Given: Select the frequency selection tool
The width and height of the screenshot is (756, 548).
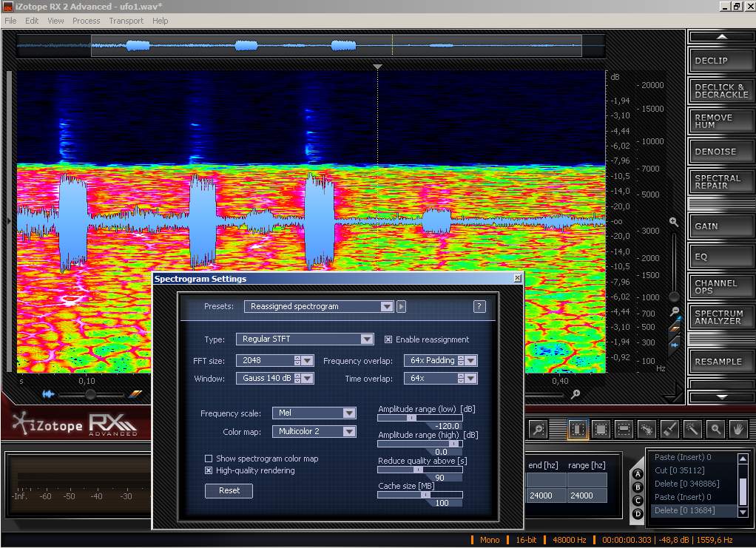Looking at the screenshot, I should tap(624, 428).
